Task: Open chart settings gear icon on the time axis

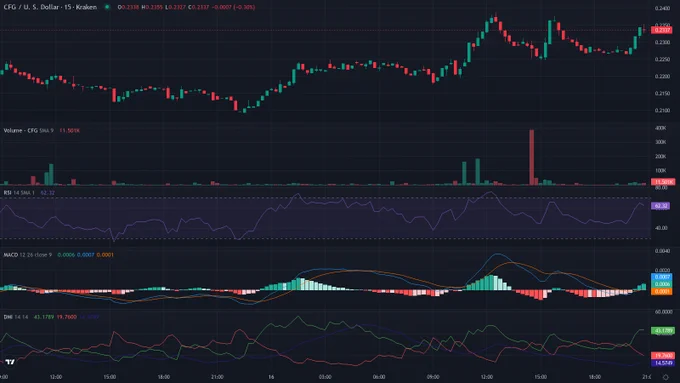Action: coord(666,377)
